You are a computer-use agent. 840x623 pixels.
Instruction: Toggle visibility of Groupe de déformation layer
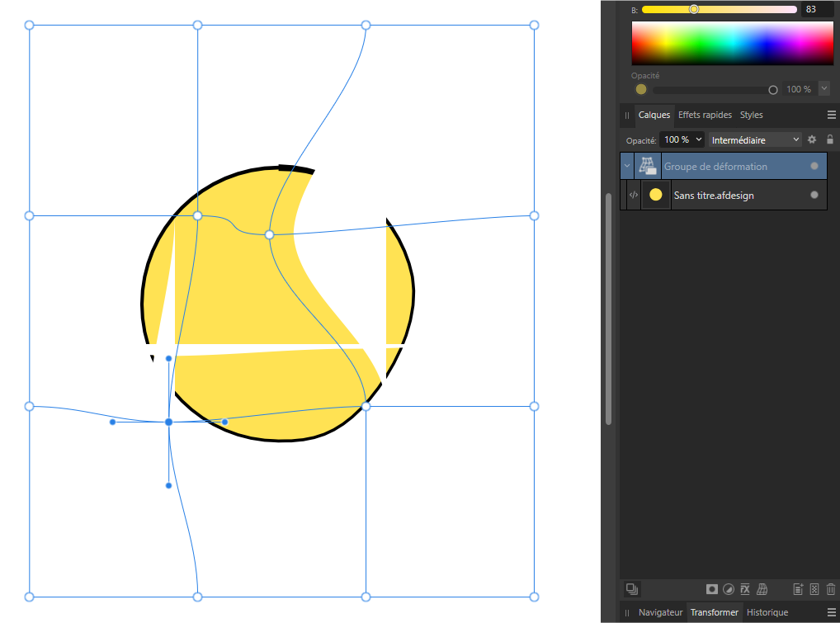pyautogui.click(x=814, y=166)
